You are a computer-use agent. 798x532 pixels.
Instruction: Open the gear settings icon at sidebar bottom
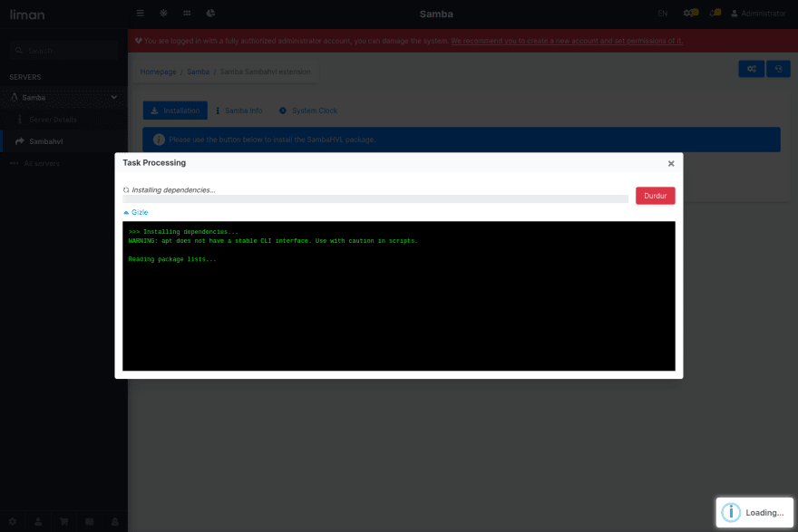(13, 521)
